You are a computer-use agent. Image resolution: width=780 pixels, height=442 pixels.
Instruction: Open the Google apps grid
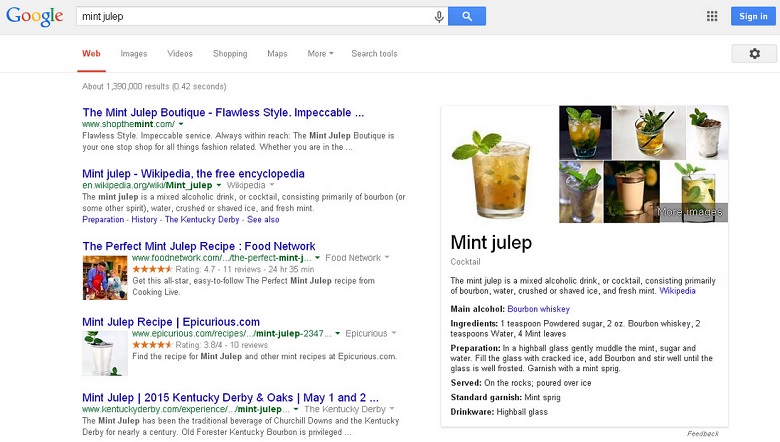click(712, 16)
